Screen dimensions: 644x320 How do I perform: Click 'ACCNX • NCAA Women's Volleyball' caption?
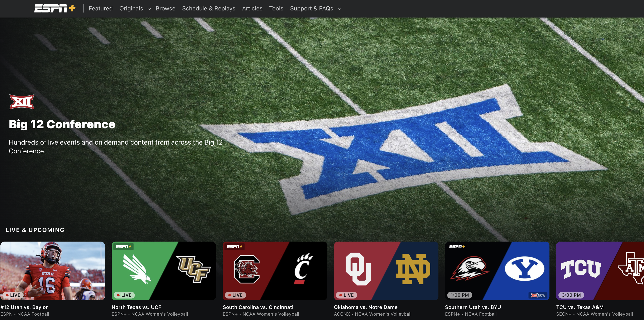pyautogui.click(x=373, y=314)
